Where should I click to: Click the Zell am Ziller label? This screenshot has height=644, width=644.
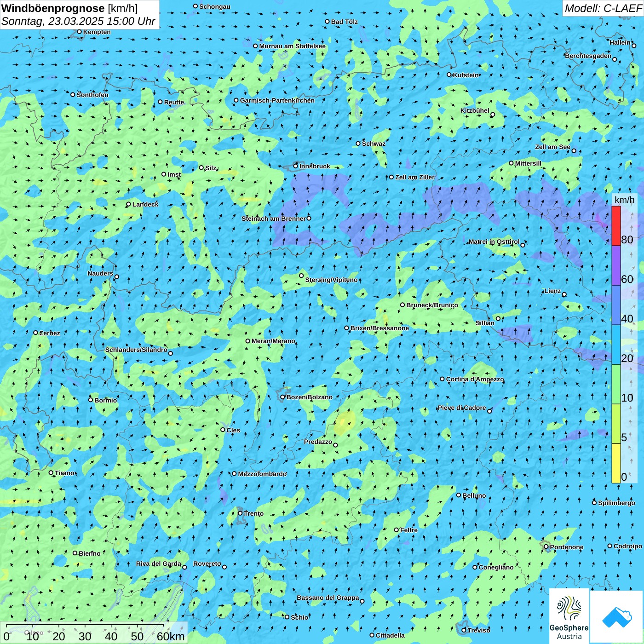(x=414, y=177)
